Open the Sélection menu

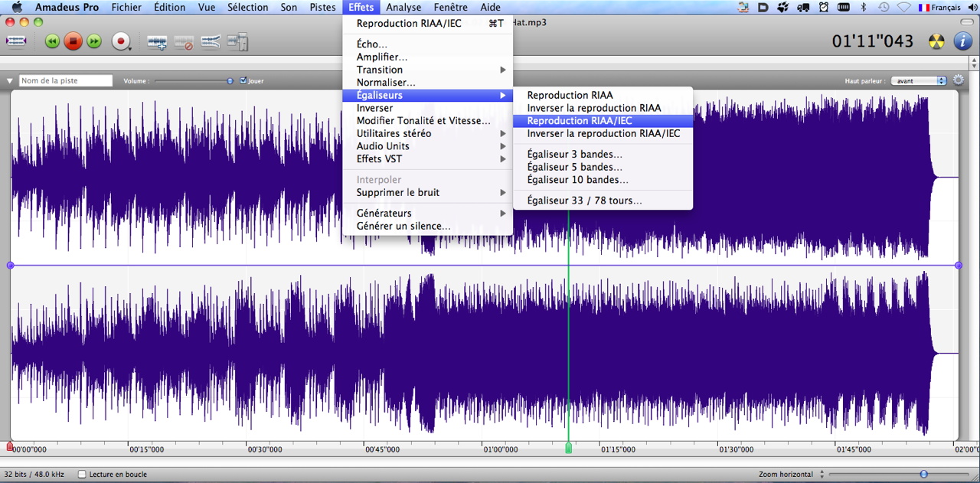point(248,7)
